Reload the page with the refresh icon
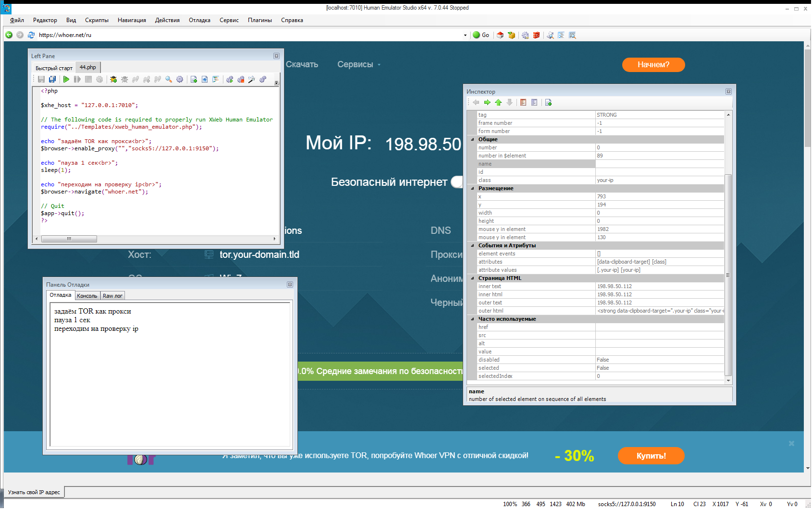 point(31,35)
